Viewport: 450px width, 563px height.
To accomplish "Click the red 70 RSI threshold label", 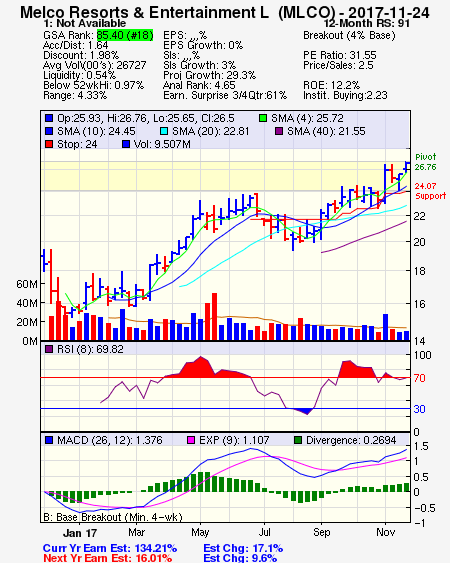I will 419,378.
